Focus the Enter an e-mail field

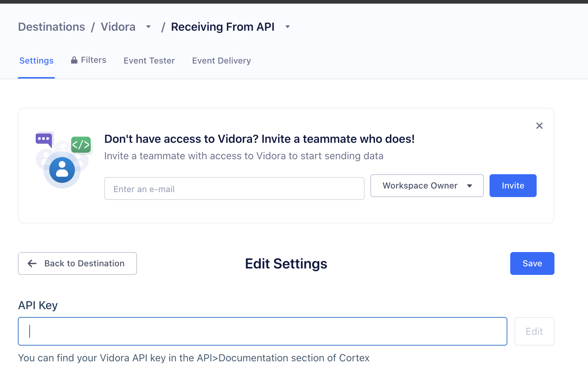[234, 189]
